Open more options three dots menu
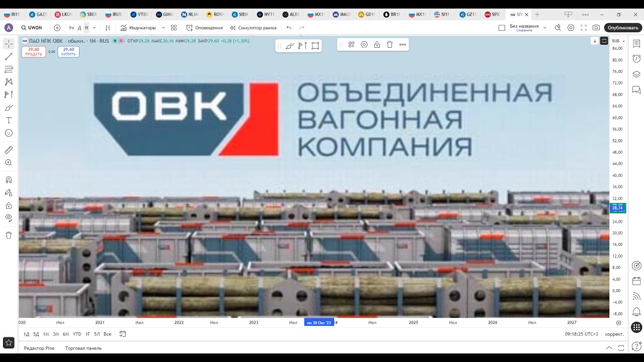The height and width of the screenshot is (362, 644). [x=403, y=45]
